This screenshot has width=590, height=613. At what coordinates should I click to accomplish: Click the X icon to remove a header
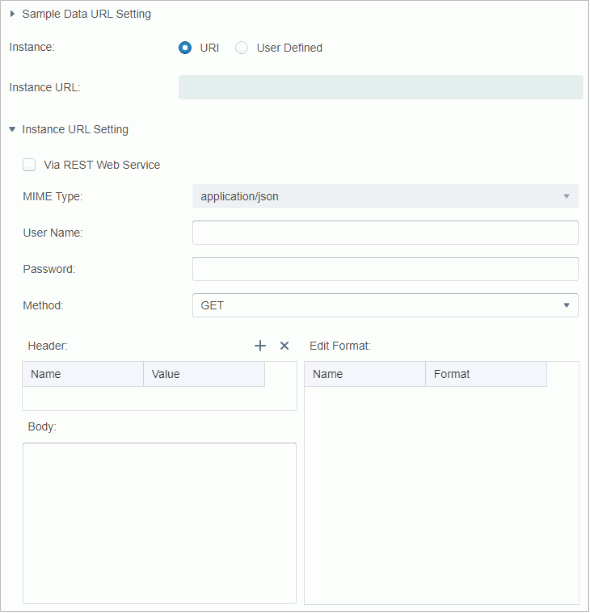pyautogui.click(x=284, y=346)
